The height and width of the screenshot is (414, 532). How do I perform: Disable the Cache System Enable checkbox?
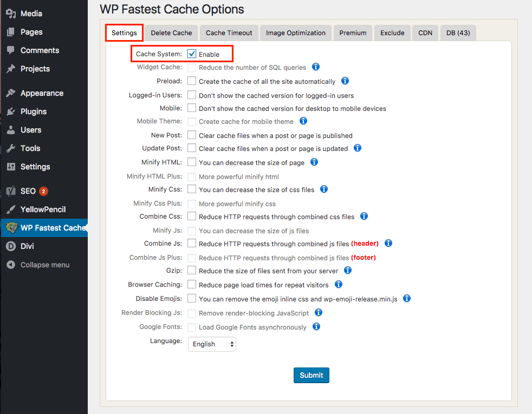tap(193, 54)
